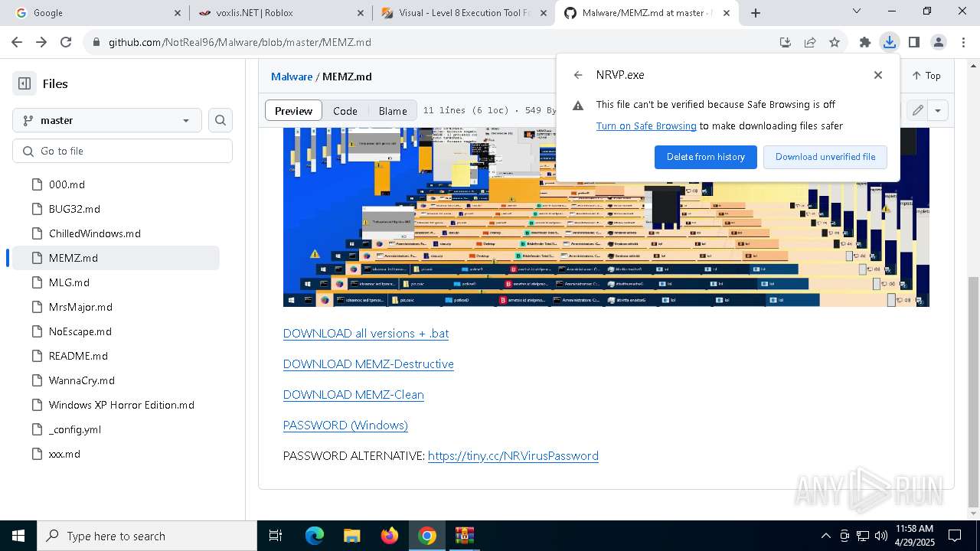The width and height of the screenshot is (980, 551).
Task: Open Task View on taskbar
Action: point(276,536)
